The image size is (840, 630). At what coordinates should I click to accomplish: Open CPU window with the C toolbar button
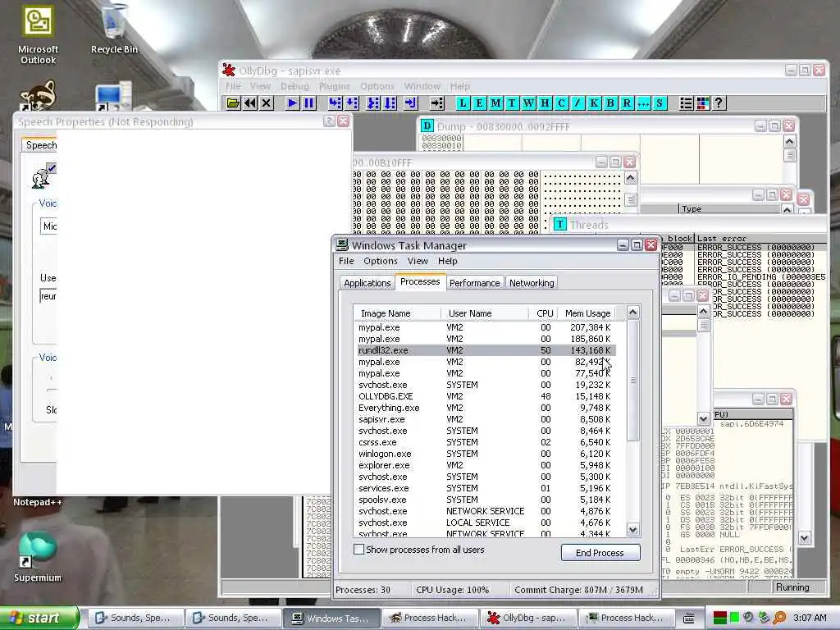coord(561,103)
